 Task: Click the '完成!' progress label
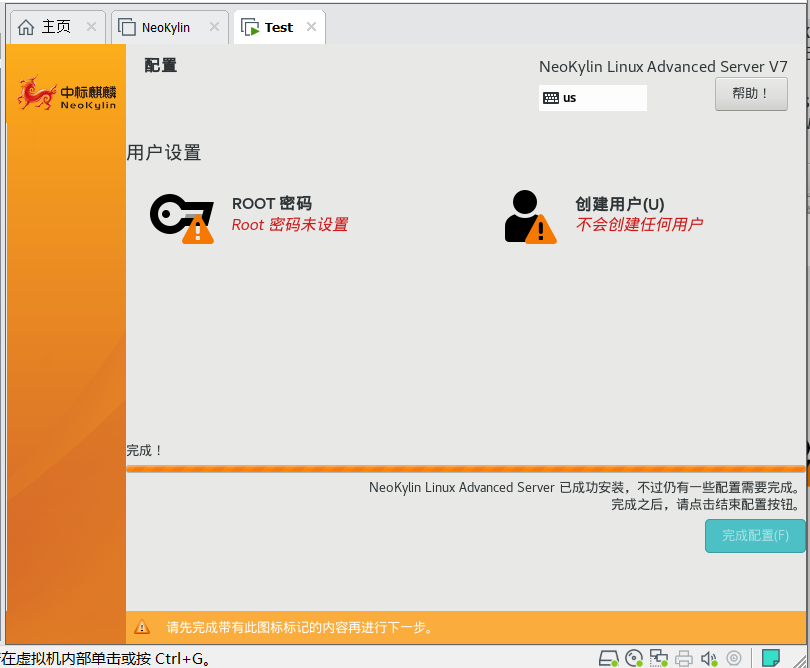coord(145,450)
